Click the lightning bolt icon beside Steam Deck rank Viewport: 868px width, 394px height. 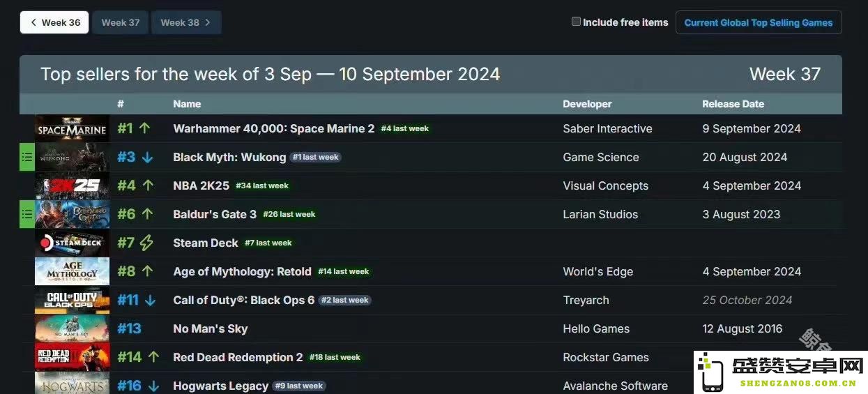[x=146, y=243]
